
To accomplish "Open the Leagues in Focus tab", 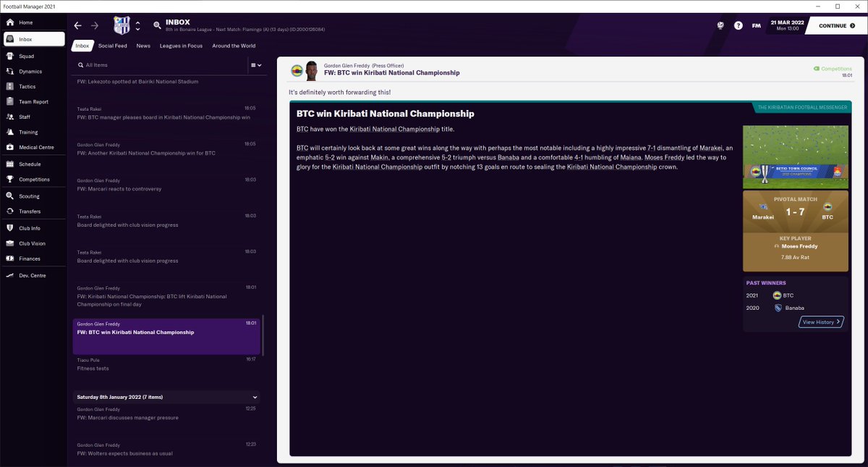I will (181, 46).
